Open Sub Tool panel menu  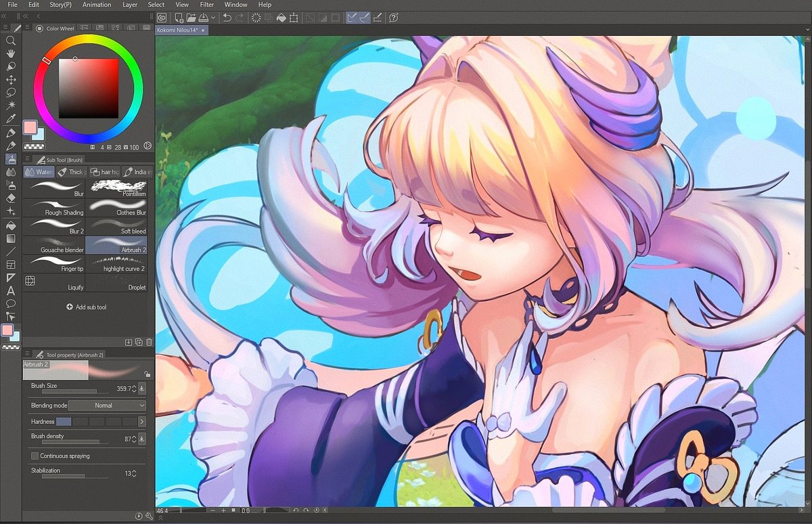click(x=26, y=160)
